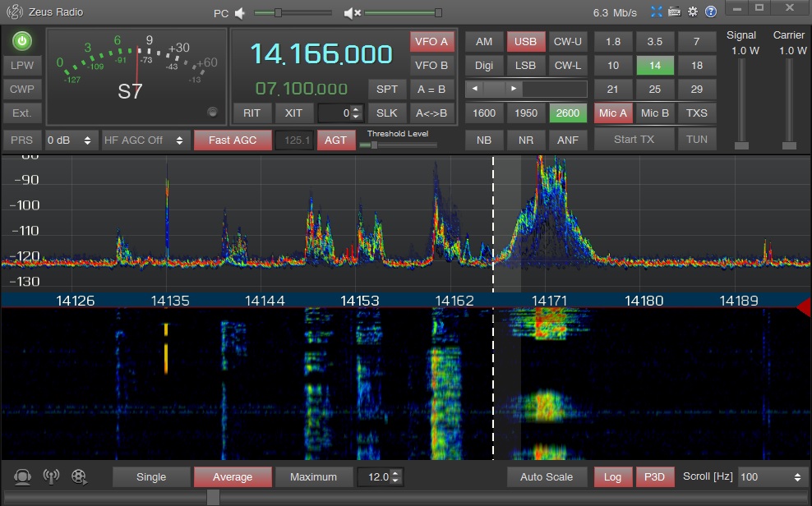812x506 pixels.
Task: Select VFO A
Action: [431, 42]
